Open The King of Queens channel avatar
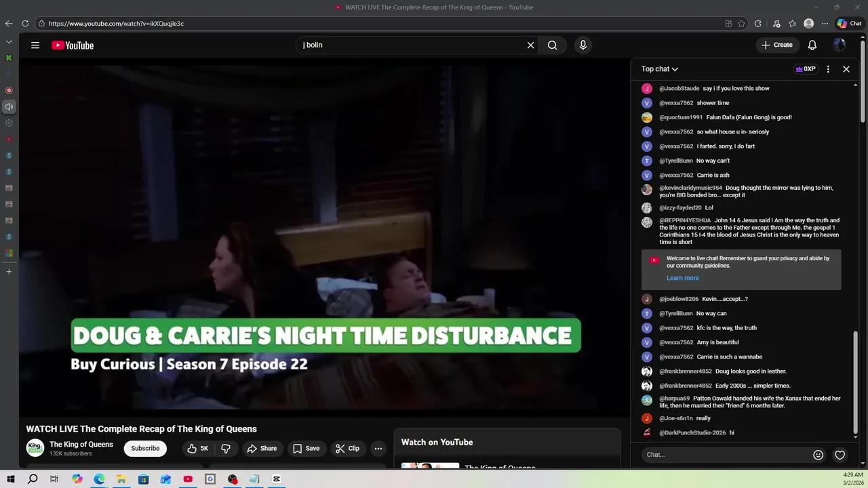 [35, 448]
